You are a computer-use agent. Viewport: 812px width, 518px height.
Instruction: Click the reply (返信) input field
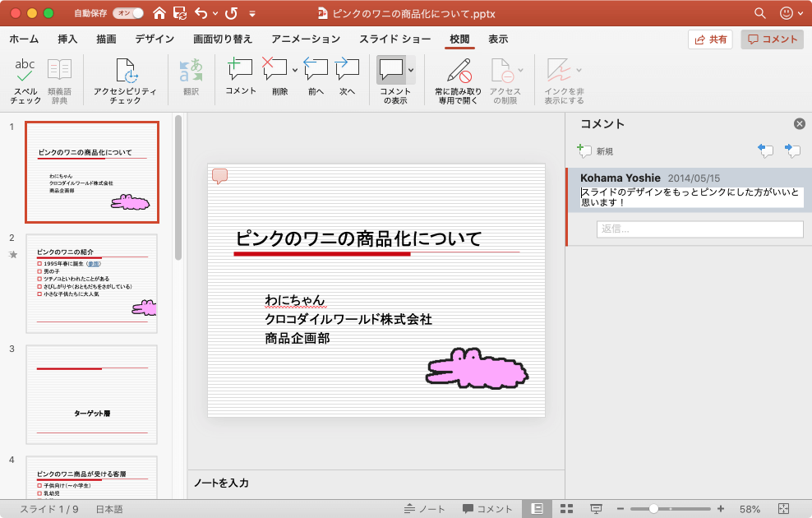click(x=699, y=229)
